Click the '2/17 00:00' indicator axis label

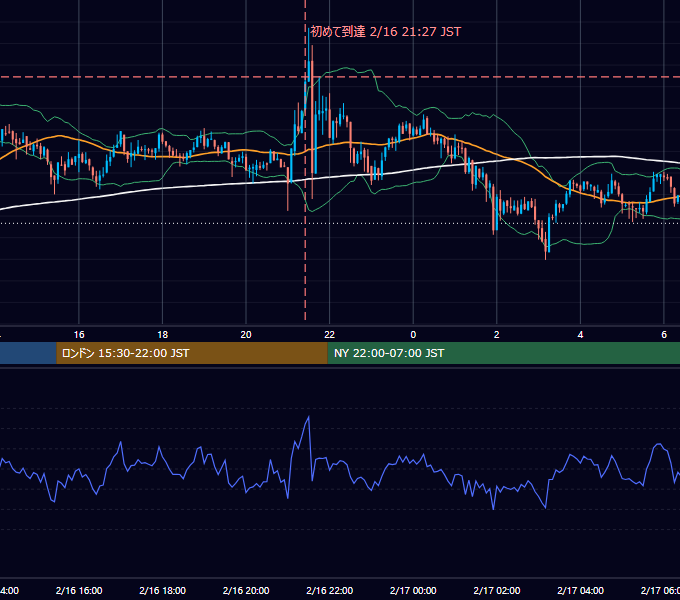(413, 590)
